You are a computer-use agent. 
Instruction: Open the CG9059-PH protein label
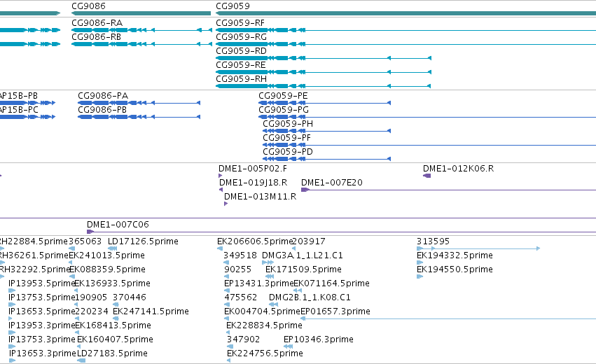click(x=288, y=124)
